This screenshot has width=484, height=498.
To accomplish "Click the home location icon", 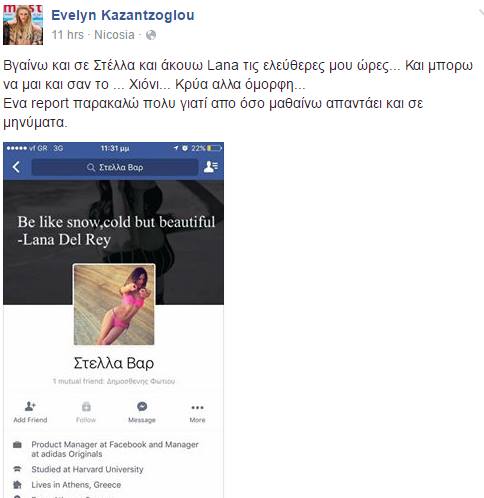I will [17, 485].
